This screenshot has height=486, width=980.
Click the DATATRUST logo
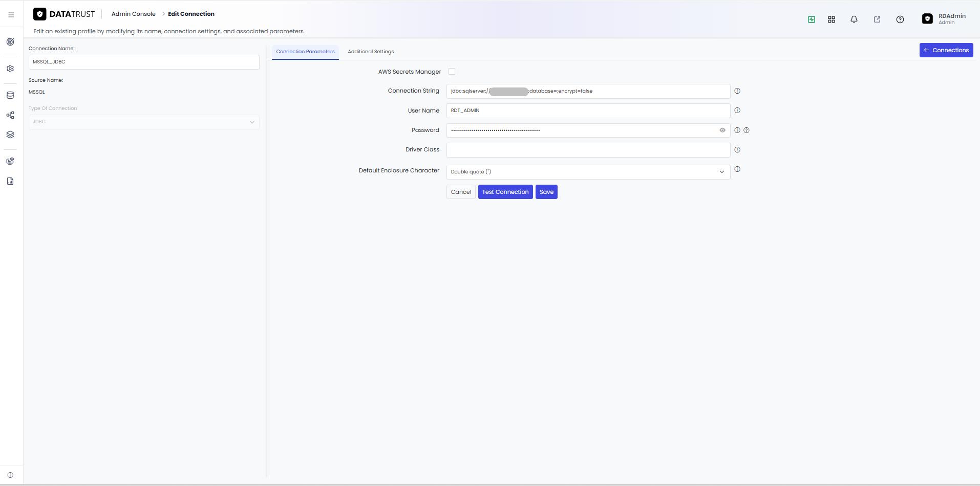[64, 14]
